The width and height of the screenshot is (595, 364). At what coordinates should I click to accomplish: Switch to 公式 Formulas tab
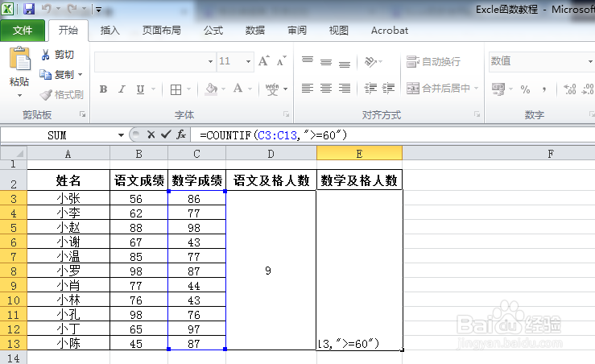tap(213, 31)
